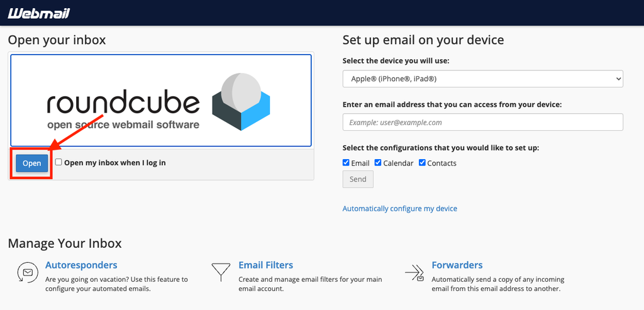Click the Forwarders arrow icon

[414, 272]
